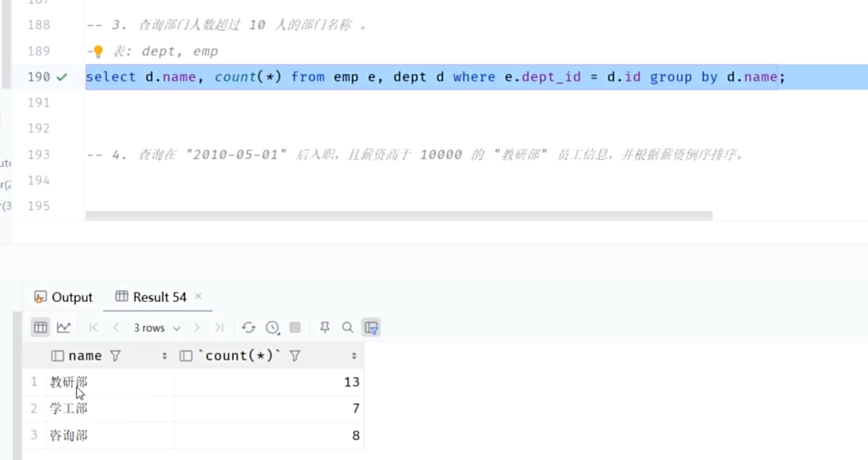Jump to last page of results
This screenshot has width=868, height=460.
(x=219, y=327)
